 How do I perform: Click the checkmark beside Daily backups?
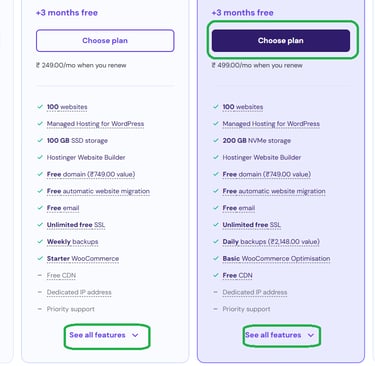(216, 241)
